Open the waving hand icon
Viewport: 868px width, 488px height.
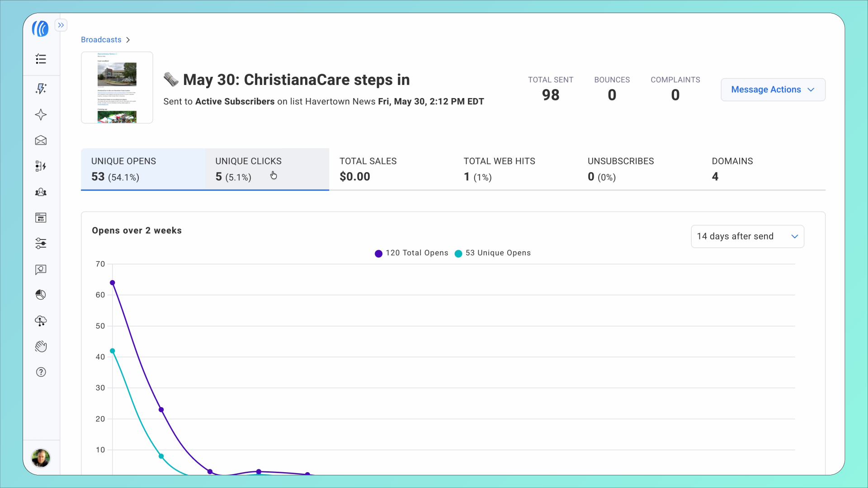pos(41,347)
